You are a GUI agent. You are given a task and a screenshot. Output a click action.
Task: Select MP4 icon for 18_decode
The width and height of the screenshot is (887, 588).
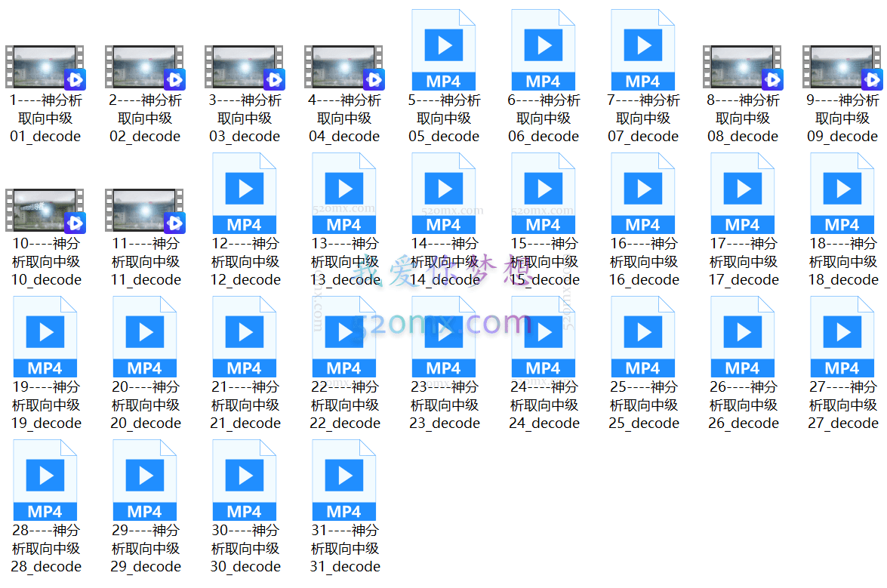[842, 193]
